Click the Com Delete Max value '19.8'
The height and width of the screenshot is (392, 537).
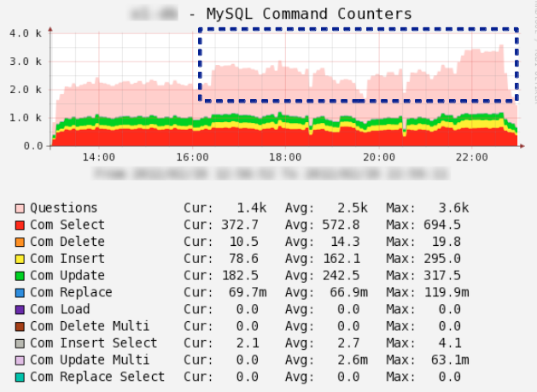click(447, 242)
